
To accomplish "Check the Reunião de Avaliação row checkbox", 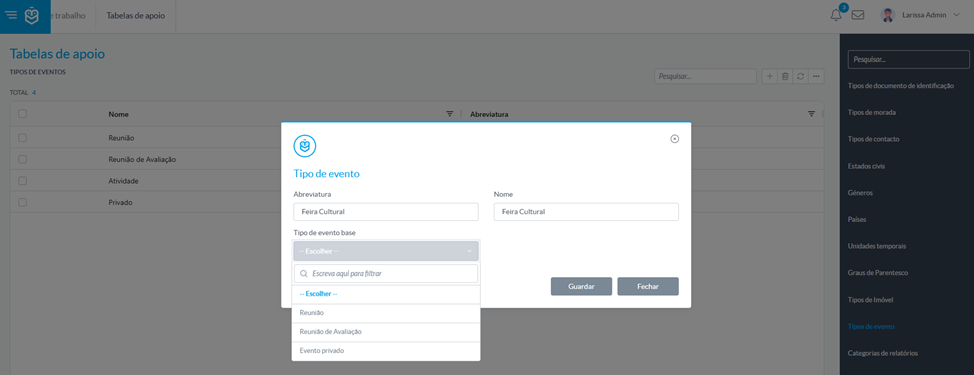I will pos(22,160).
